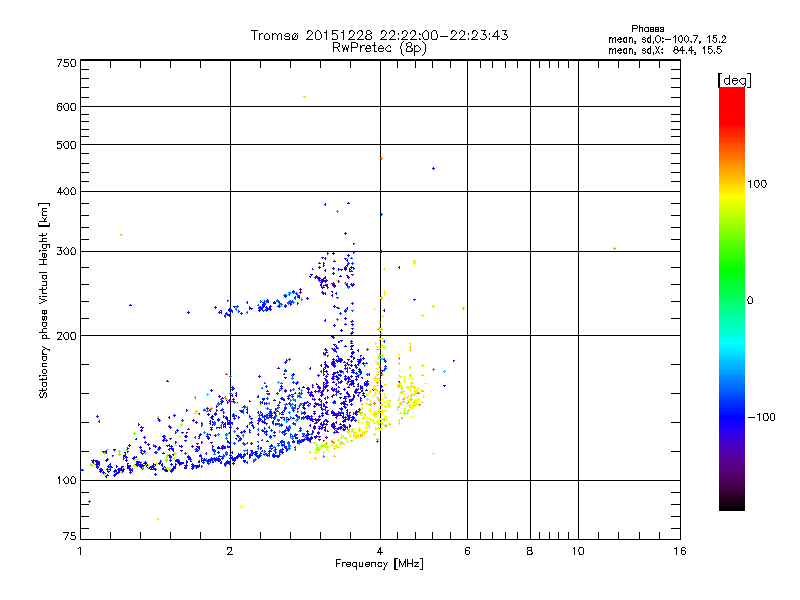Click the y-axis tick label '600'
The image size is (800, 600).
tap(66, 107)
